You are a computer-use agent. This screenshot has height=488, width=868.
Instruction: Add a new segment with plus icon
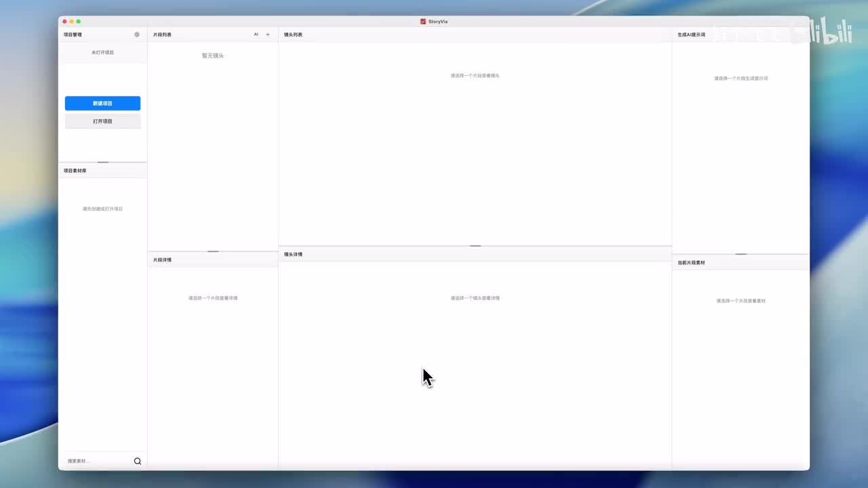point(268,35)
